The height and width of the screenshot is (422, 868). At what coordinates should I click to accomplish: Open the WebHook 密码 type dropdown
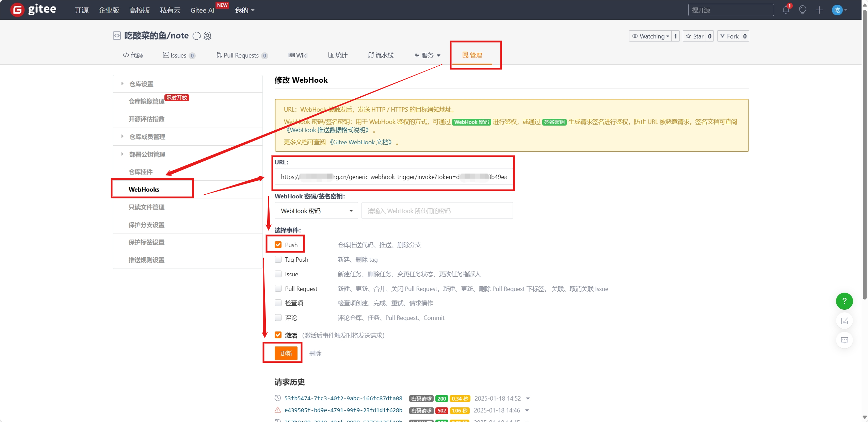[x=316, y=211]
